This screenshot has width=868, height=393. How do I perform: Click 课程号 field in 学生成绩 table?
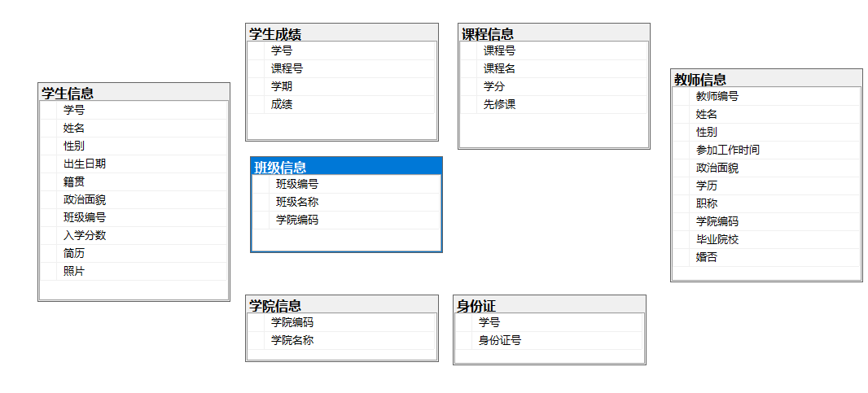pos(341,68)
